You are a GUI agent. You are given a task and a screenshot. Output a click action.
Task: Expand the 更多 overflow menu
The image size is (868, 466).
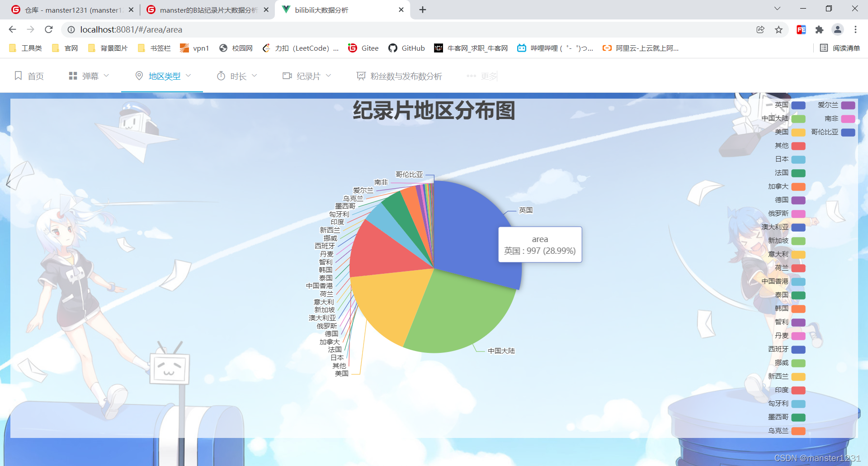click(x=482, y=76)
